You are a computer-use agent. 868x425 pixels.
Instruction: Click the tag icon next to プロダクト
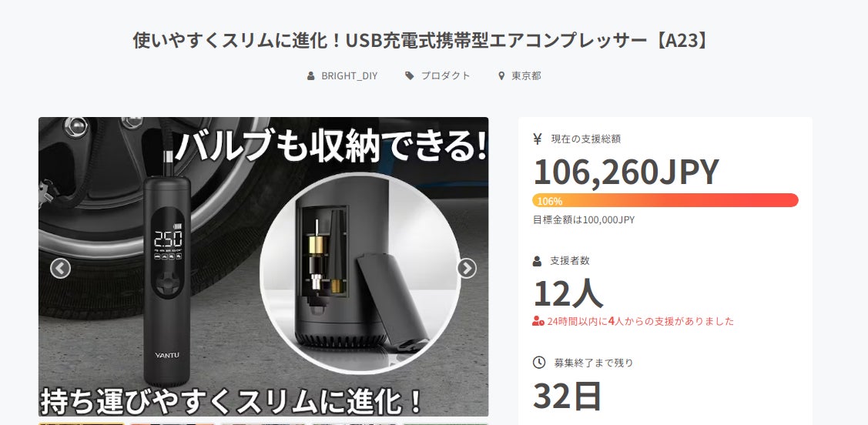pos(409,75)
